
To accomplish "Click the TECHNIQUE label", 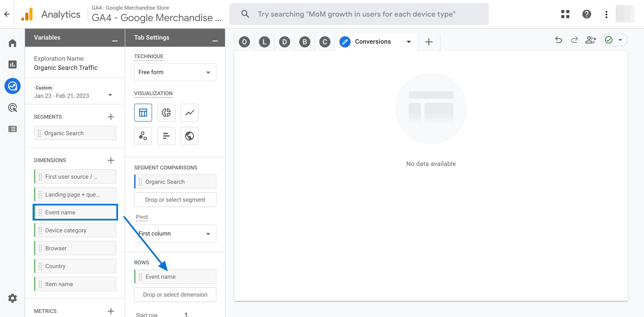I will [x=149, y=57].
